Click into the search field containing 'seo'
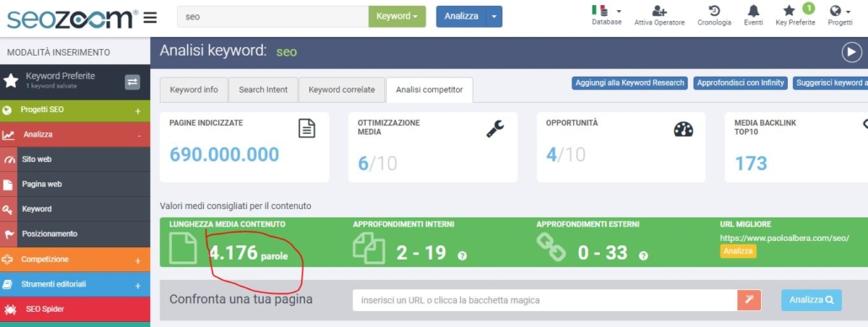The height and width of the screenshot is (327, 868). (x=273, y=17)
